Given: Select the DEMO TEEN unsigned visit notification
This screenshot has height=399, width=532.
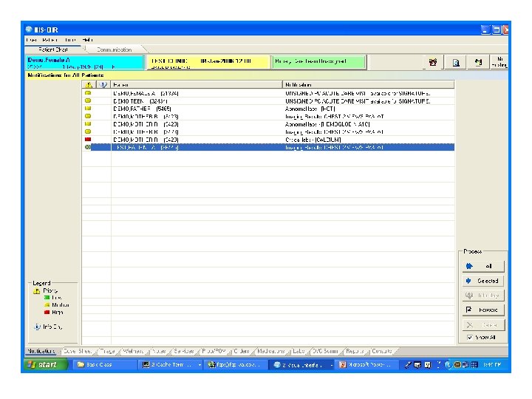Looking at the screenshot, I should coord(268,100).
